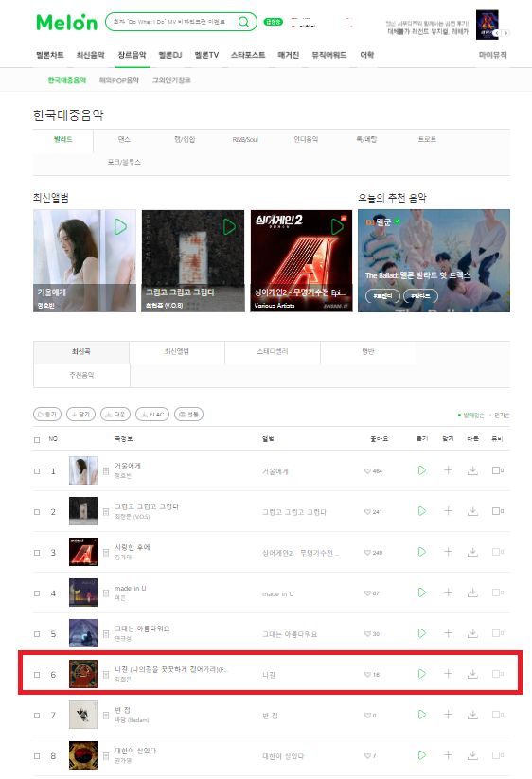532x779 pixels.
Task: Tick the checkbox for track 1
Action: point(37,471)
